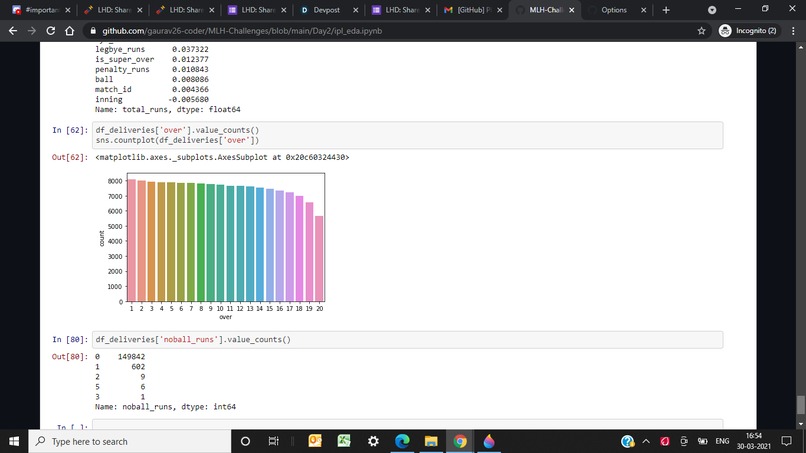Close the #important tab
The image size is (806, 453).
click(67, 10)
